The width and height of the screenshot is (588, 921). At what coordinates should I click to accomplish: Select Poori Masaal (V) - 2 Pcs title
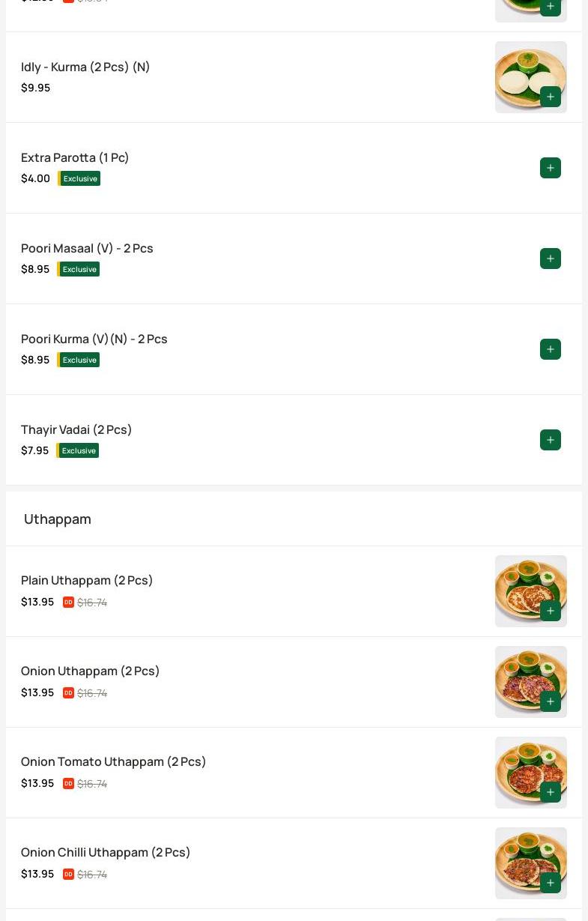click(x=87, y=248)
